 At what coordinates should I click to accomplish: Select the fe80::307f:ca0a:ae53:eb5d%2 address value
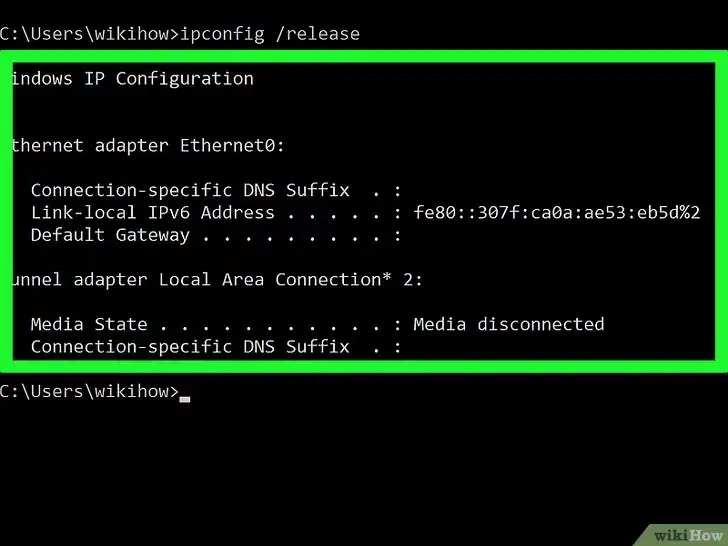[x=556, y=212]
